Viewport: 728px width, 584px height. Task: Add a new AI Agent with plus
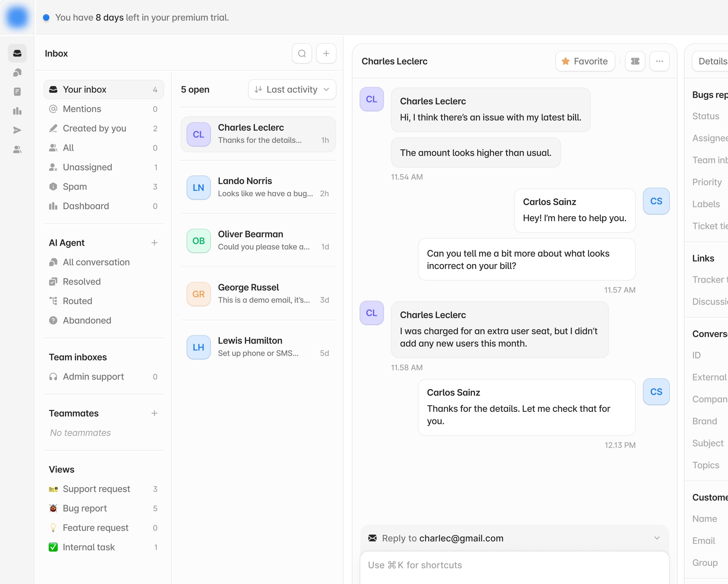coord(154,243)
